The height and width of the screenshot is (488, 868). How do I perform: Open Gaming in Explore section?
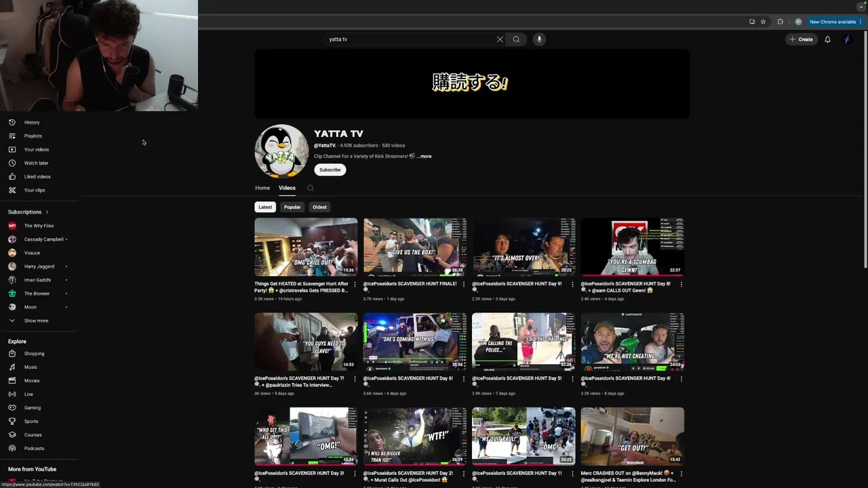tap(33, 408)
